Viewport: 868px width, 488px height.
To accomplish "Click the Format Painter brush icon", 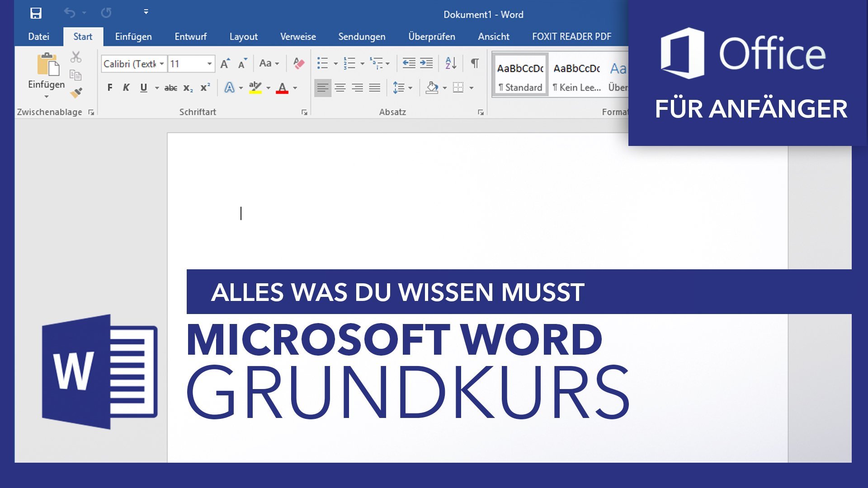I will 76,93.
